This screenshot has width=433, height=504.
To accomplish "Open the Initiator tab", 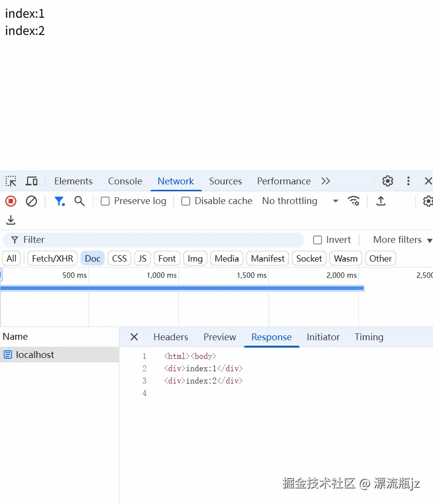I will (323, 337).
